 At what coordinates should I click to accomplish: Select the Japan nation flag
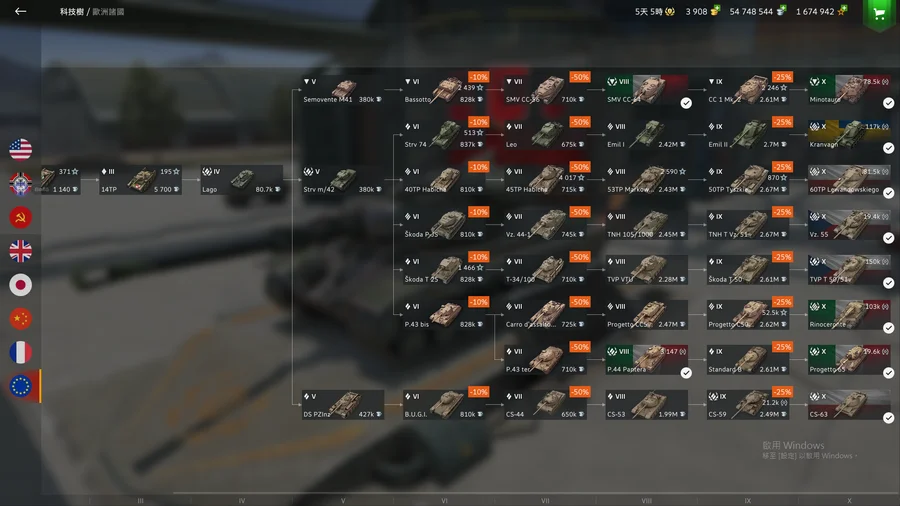21,285
